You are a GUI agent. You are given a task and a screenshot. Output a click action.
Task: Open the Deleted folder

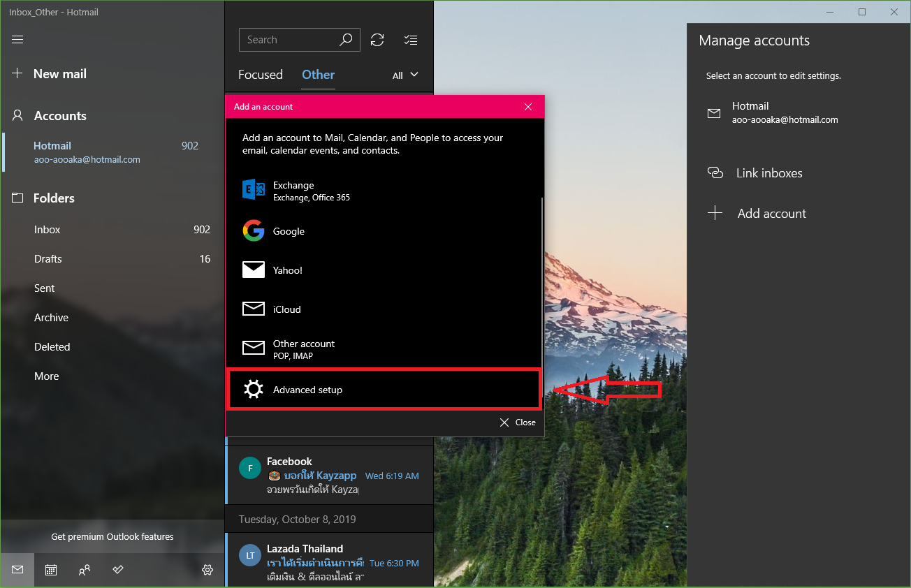[112, 347]
